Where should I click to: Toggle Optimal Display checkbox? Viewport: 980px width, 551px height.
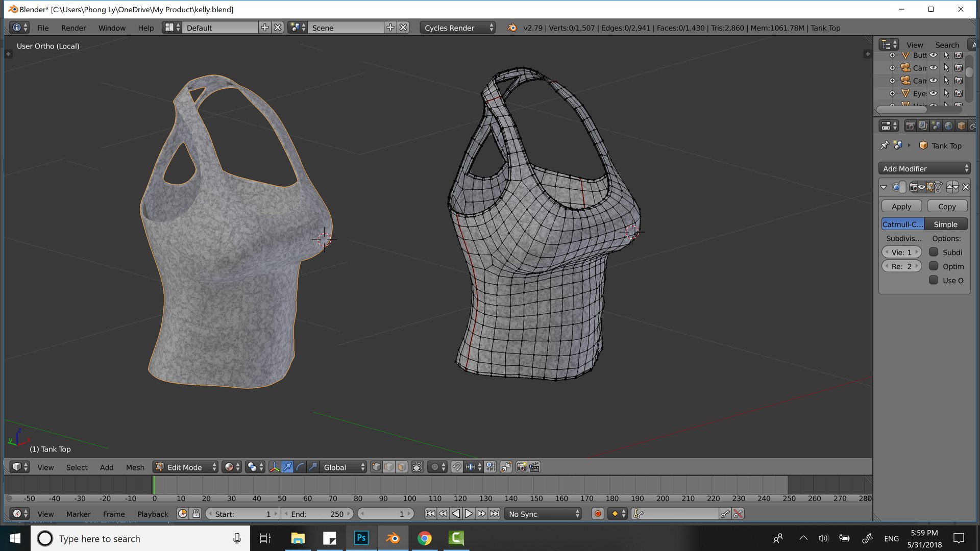[x=934, y=266]
